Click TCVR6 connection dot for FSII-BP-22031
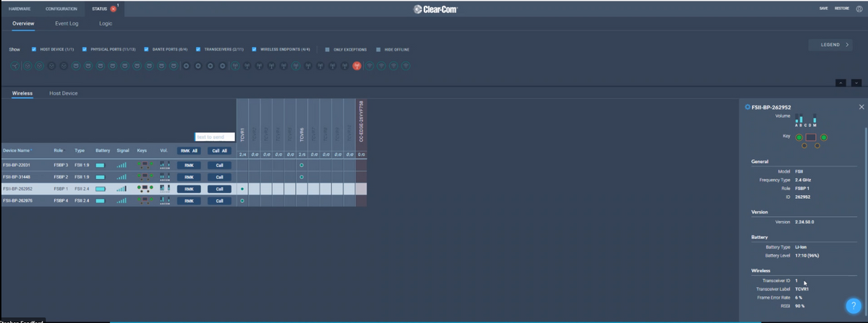Screen dimensions: 868x323 (x=302, y=165)
